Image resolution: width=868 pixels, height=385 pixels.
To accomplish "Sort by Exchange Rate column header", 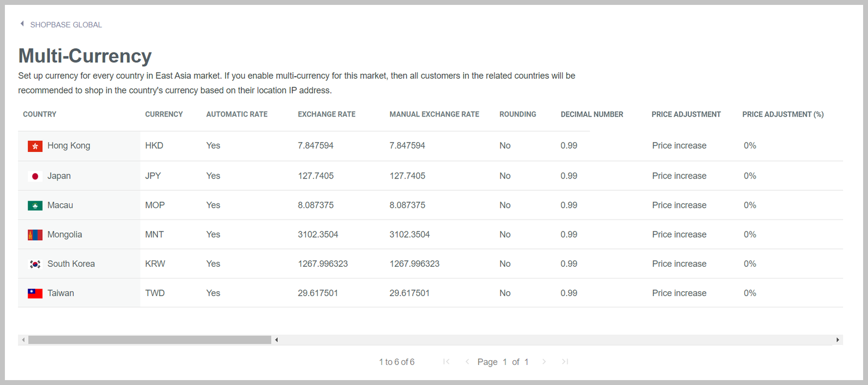I will (327, 114).
